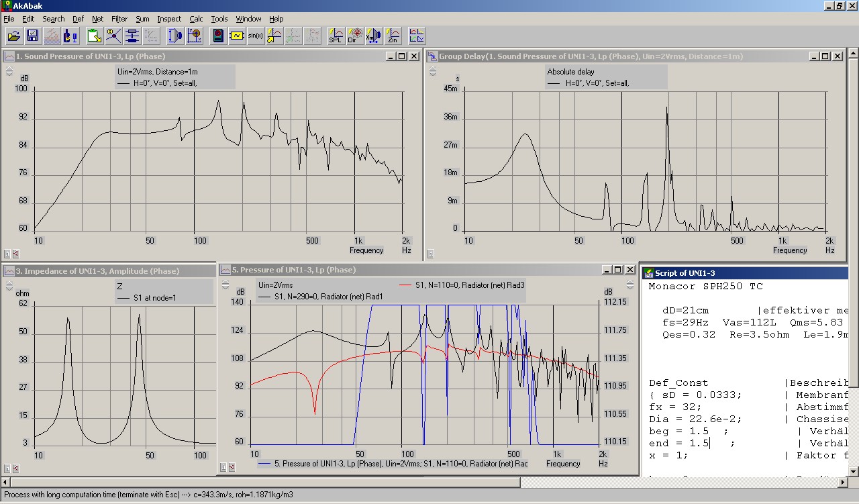Image resolution: width=859 pixels, height=504 pixels.
Task: Click the ohm axis arrows in Impedance window
Action: (x=9, y=285)
